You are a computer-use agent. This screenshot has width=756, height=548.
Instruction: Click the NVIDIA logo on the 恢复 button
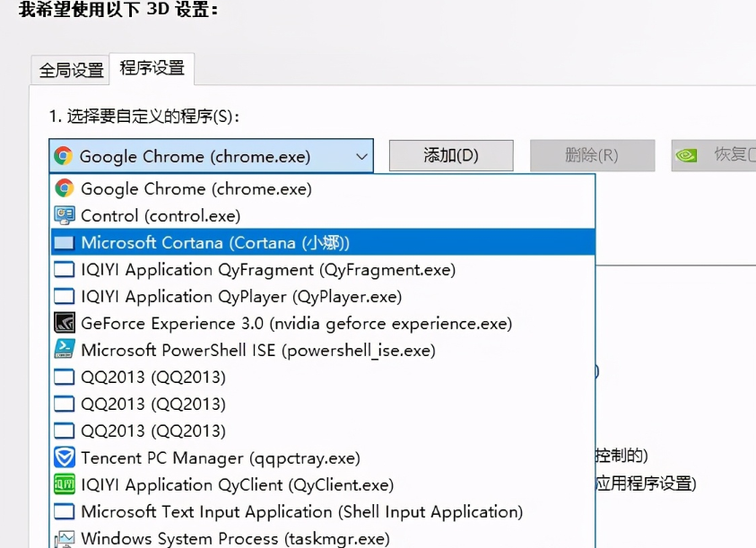687,155
